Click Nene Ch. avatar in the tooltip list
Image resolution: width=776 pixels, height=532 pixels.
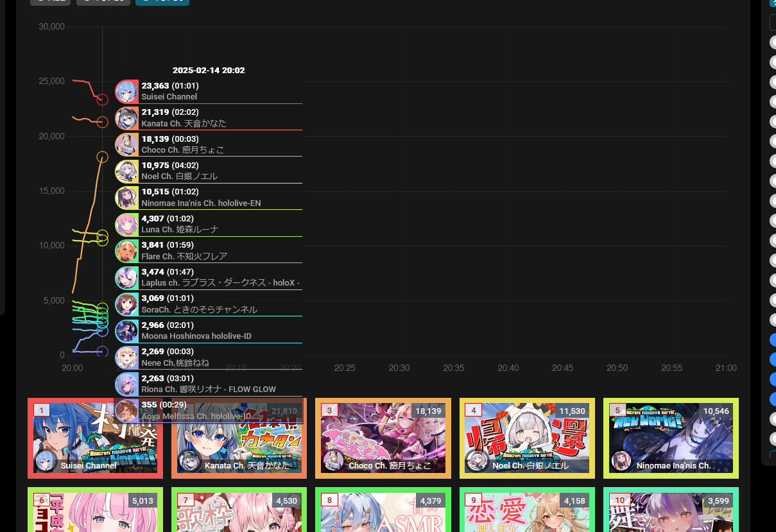tap(126, 358)
